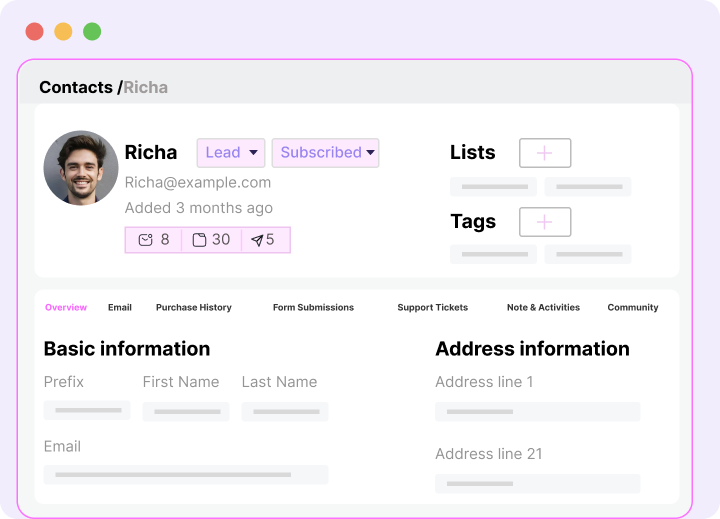720x519 pixels.
Task: Expand the Subscribed dropdown
Action: click(326, 153)
